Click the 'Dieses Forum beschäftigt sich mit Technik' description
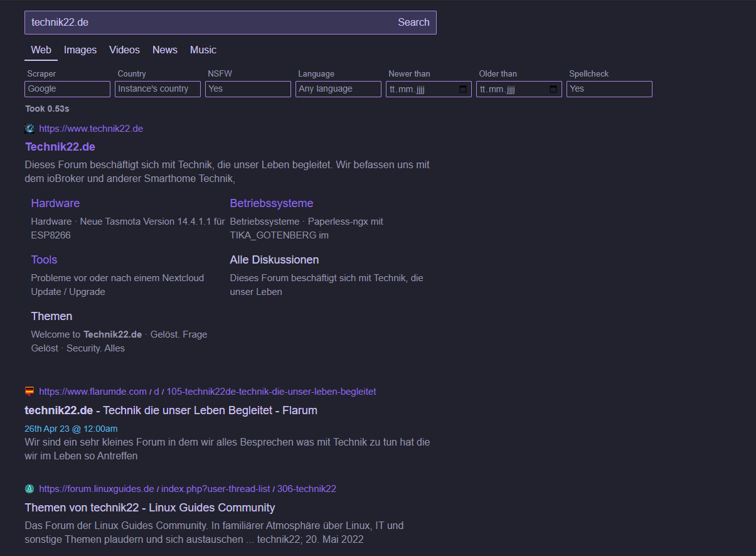This screenshot has width=756, height=556. pyautogui.click(x=227, y=172)
